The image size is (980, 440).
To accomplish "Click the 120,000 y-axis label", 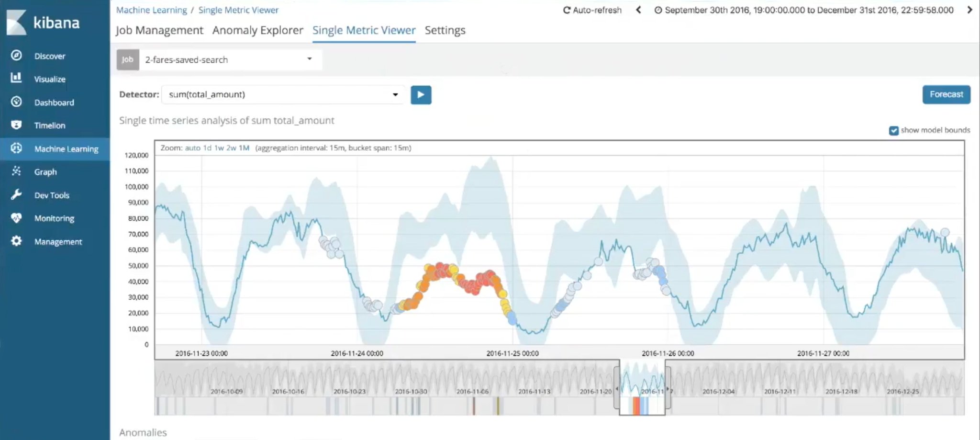I will point(136,155).
